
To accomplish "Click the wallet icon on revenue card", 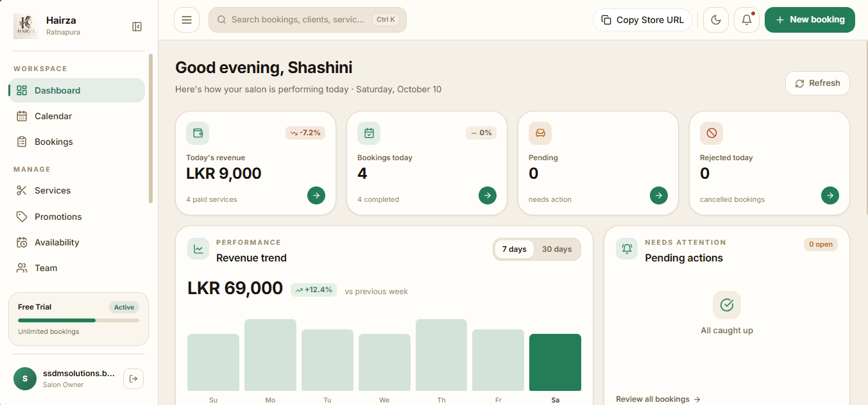I will (198, 133).
